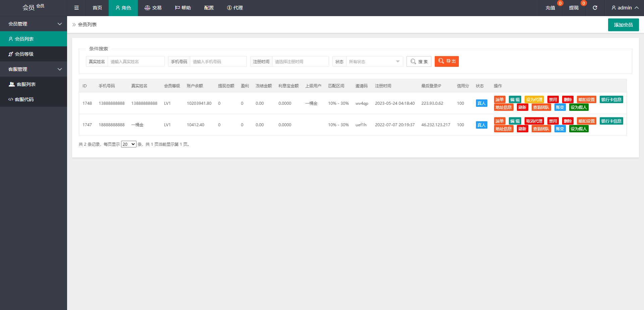Viewport: 644px width, 310px height.
Task: Open the 所有状态 status dropdown
Action: click(x=374, y=61)
